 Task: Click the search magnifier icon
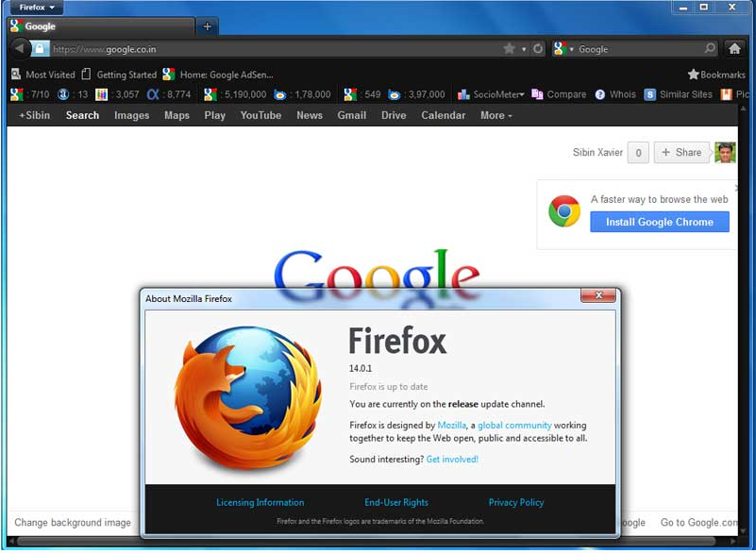710,48
